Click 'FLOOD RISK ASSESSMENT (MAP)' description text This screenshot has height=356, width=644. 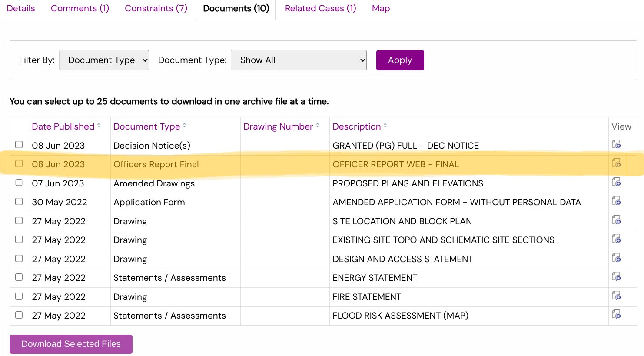click(x=400, y=316)
